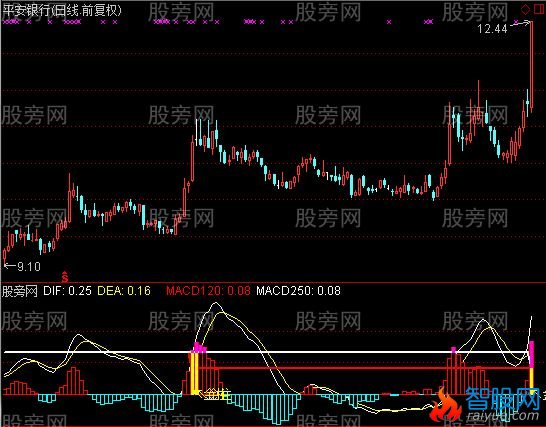
Task: Click the 12.44 high price label
Action: click(492, 29)
